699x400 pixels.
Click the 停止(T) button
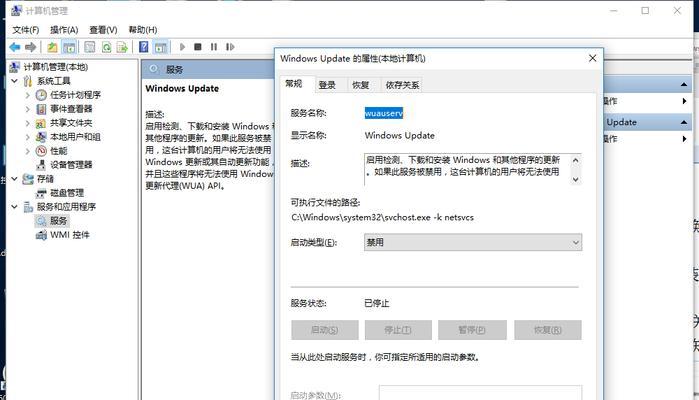398,330
